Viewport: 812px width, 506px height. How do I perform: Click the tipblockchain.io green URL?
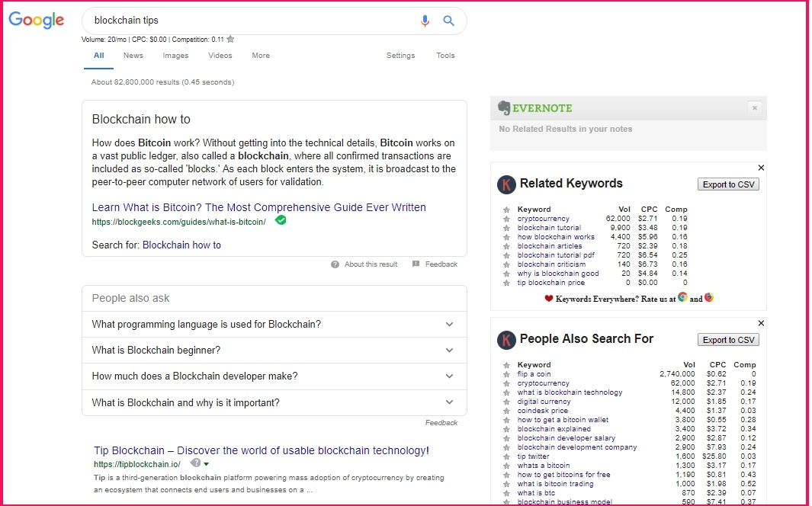pos(137,465)
